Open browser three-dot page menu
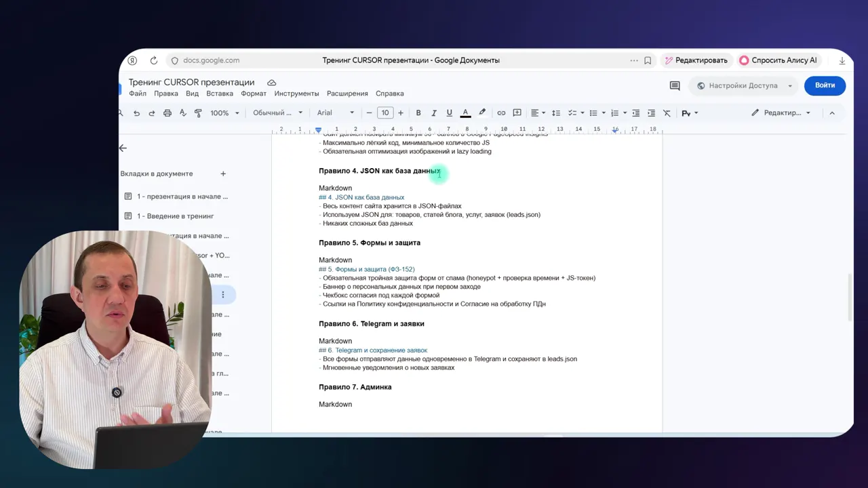Screen dimensions: 868x488 (634, 60)
